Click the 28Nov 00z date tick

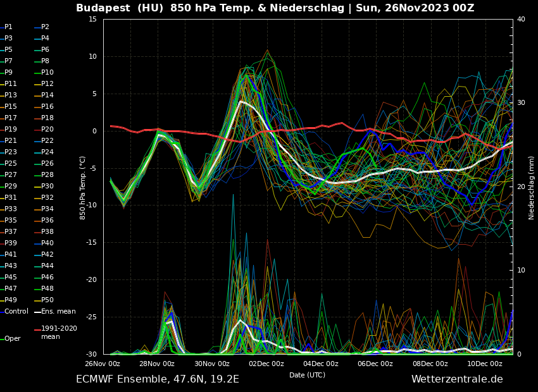(x=157, y=364)
